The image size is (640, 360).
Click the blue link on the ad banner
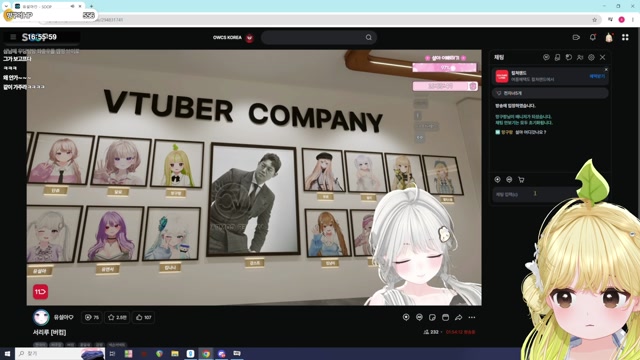coord(597,76)
